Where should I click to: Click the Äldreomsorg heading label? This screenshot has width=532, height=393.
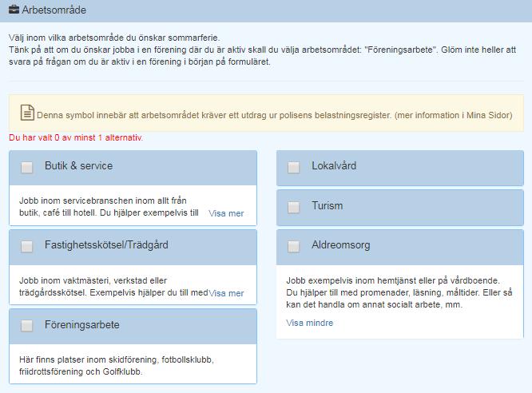[x=341, y=245]
